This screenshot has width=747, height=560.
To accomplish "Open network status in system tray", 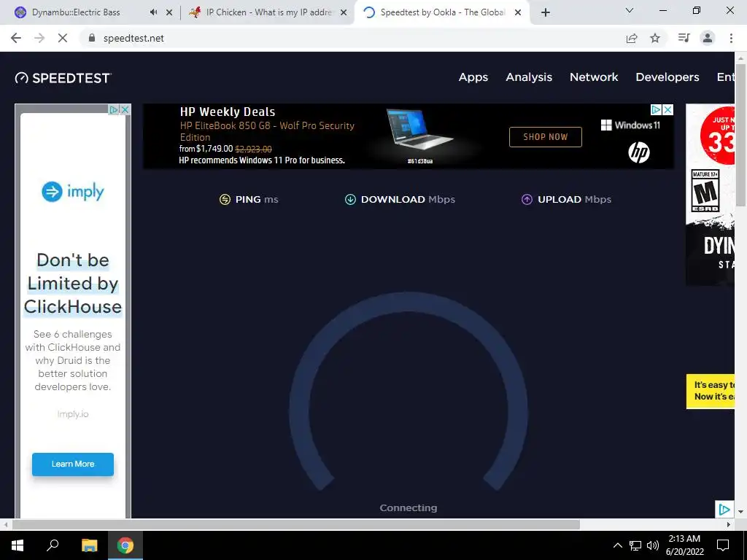I will 635,545.
